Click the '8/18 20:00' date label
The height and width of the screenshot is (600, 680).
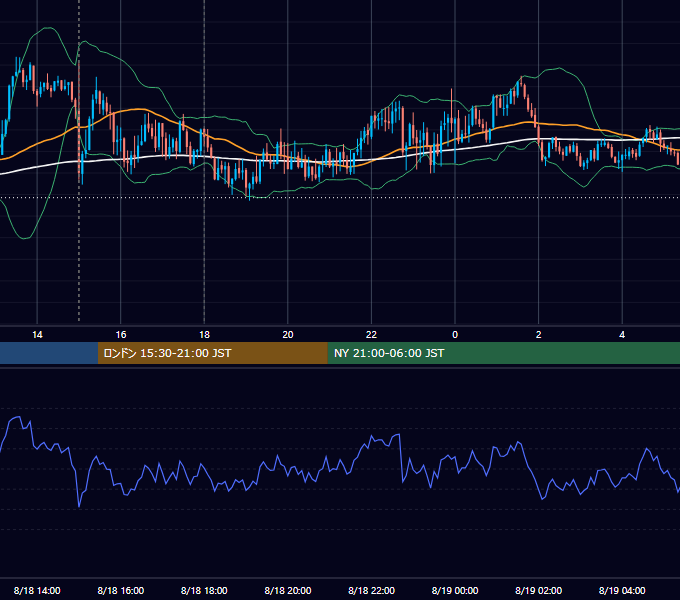tap(288, 590)
